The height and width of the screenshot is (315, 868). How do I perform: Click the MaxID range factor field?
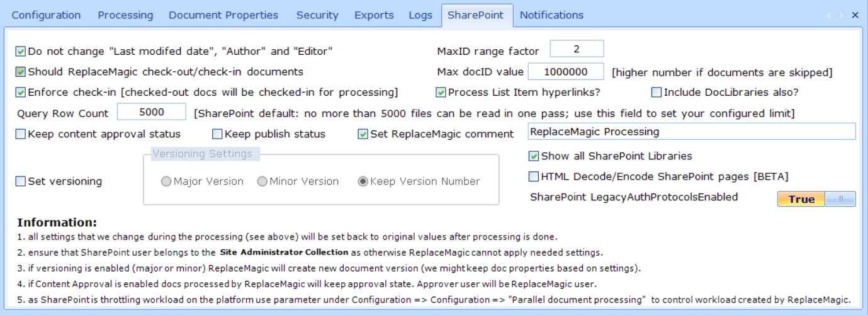pyautogui.click(x=577, y=49)
